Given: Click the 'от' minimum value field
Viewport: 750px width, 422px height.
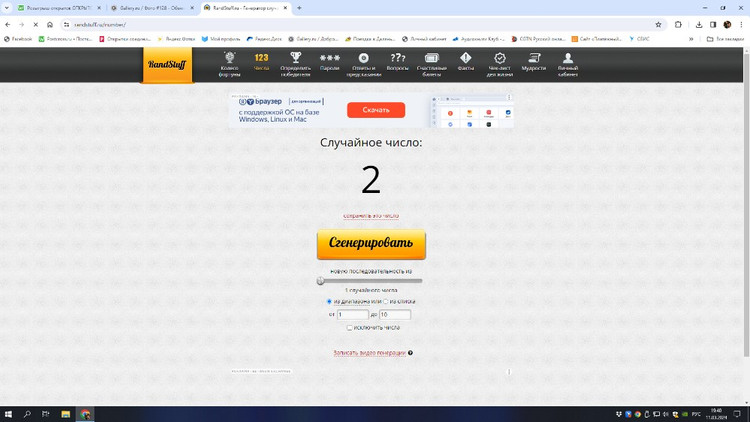Looking at the screenshot, I should click(x=353, y=314).
